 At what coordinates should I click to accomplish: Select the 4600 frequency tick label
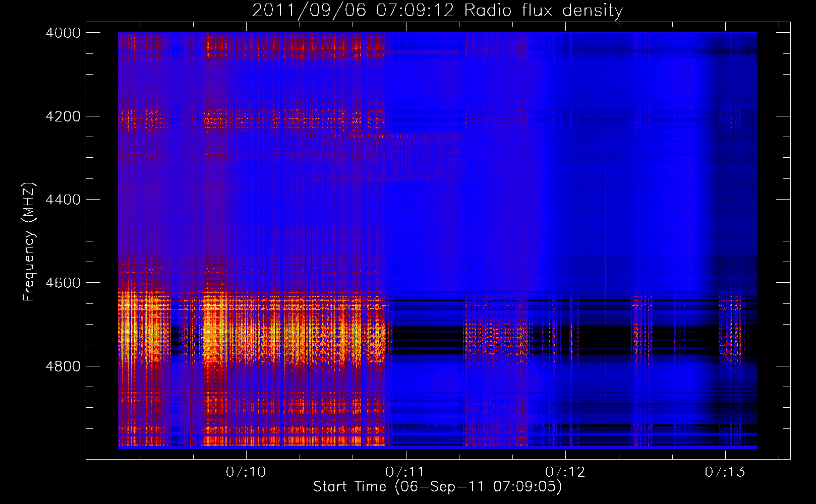(x=63, y=283)
